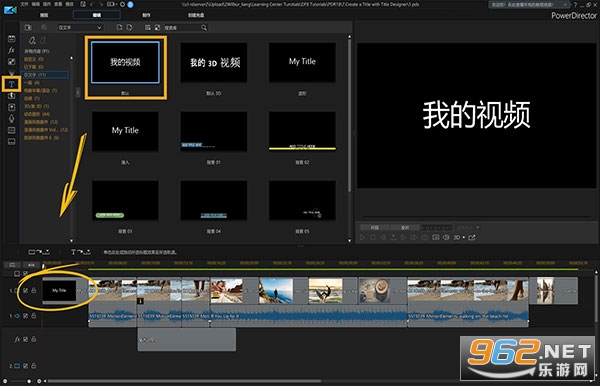Open preview quality dropdown arrow
Image resolution: width=600 pixels, height=386 pixels.
pyautogui.click(x=478, y=228)
